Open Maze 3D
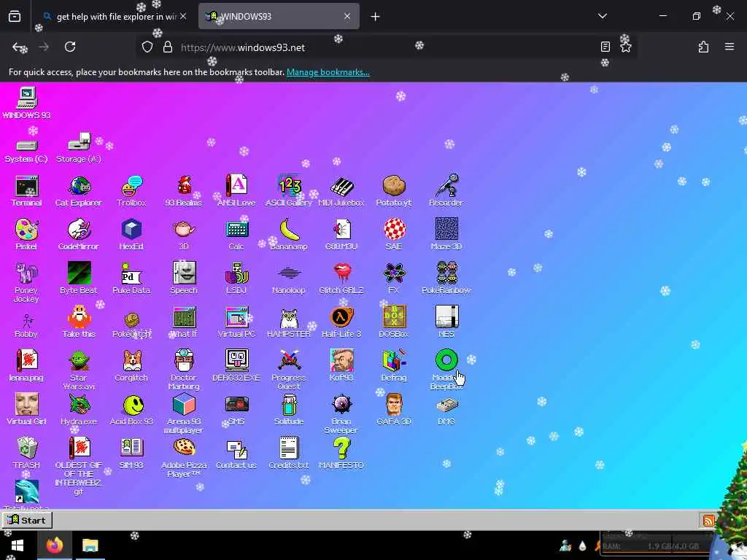Viewport: 747px width, 560px height. pyautogui.click(x=446, y=234)
